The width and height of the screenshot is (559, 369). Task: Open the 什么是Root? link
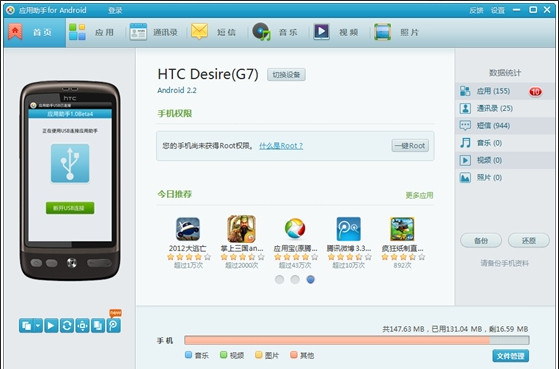tap(281, 146)
